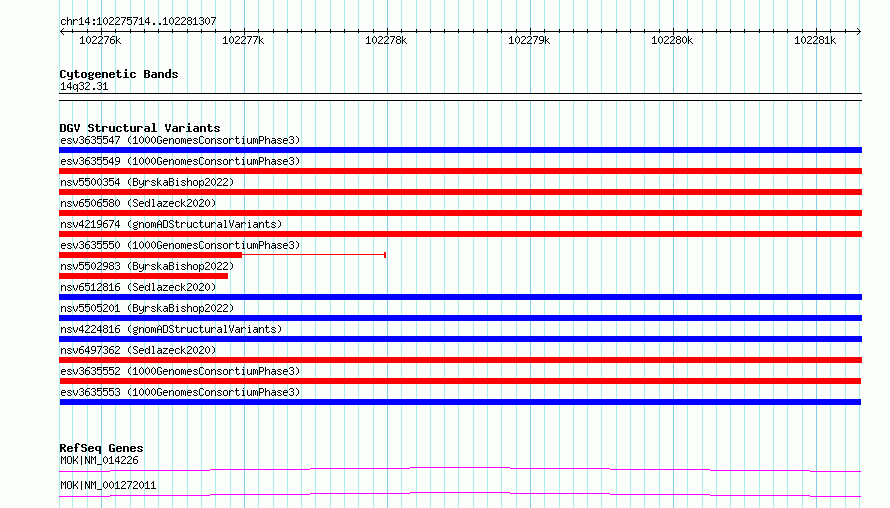Click the cytogenetic band bar under 14q32.31
Screen dimensions: 890x508
pyautogui.click(x=460, y=97)
